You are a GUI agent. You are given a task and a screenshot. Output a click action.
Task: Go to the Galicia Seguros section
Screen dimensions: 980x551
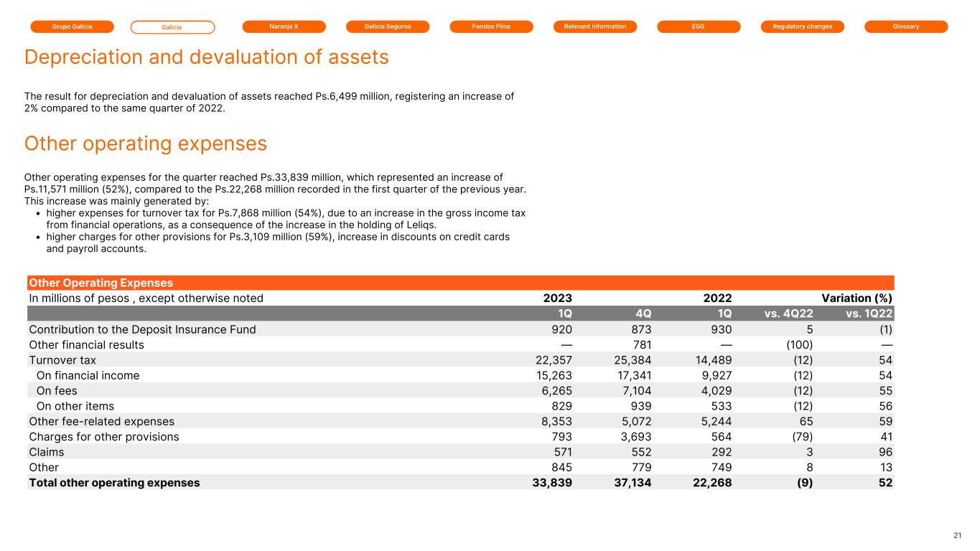tap(388, 27)
